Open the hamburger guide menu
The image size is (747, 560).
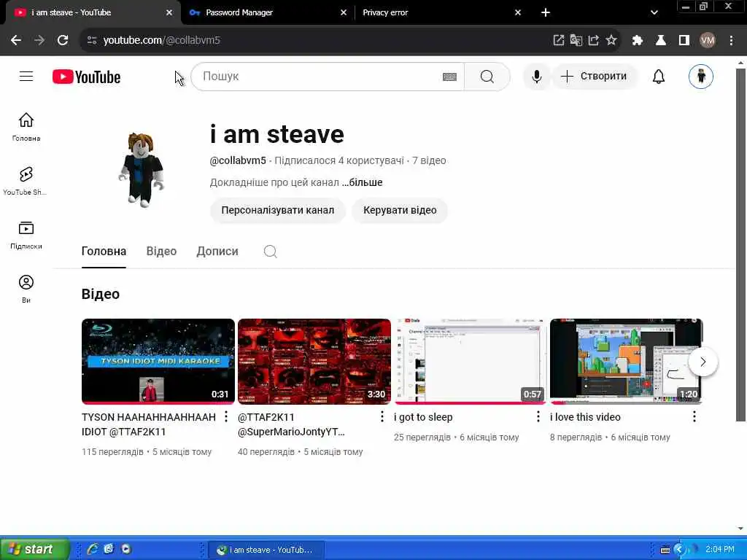[x=26, y=76]
